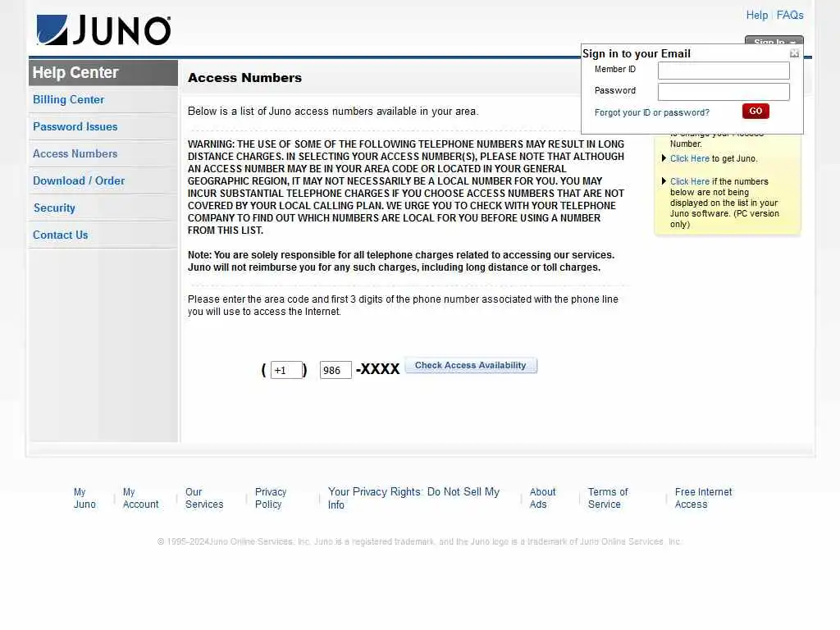Click Check Access Availability button
This screenshot has height=630, width=840.
470,365
